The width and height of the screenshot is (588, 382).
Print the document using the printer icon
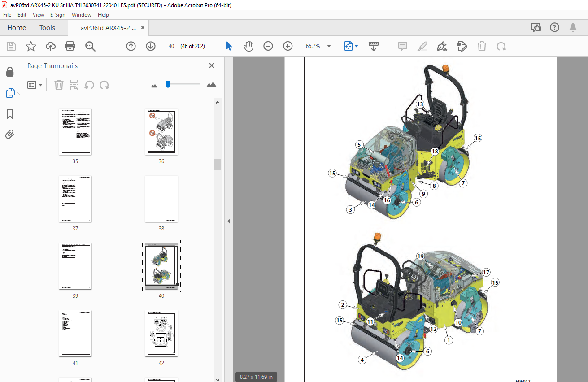(70, 46)
